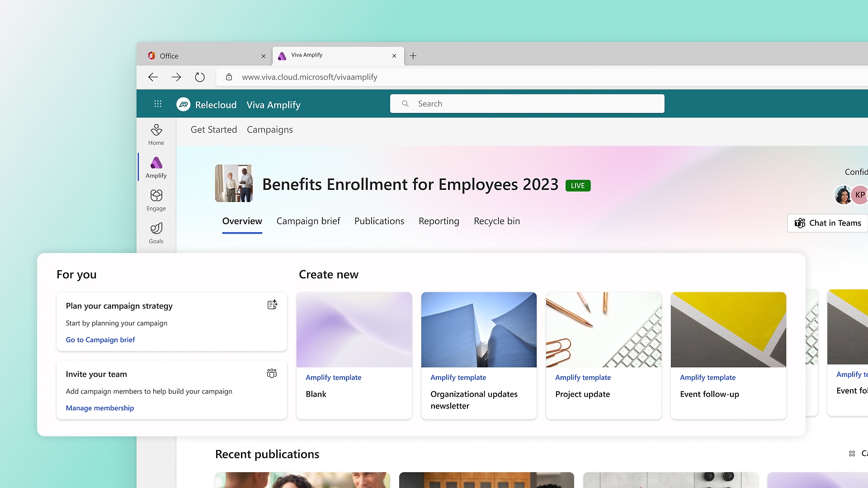Click Manage membership link
Screen dimensions: 868x488
coord(99,407)
